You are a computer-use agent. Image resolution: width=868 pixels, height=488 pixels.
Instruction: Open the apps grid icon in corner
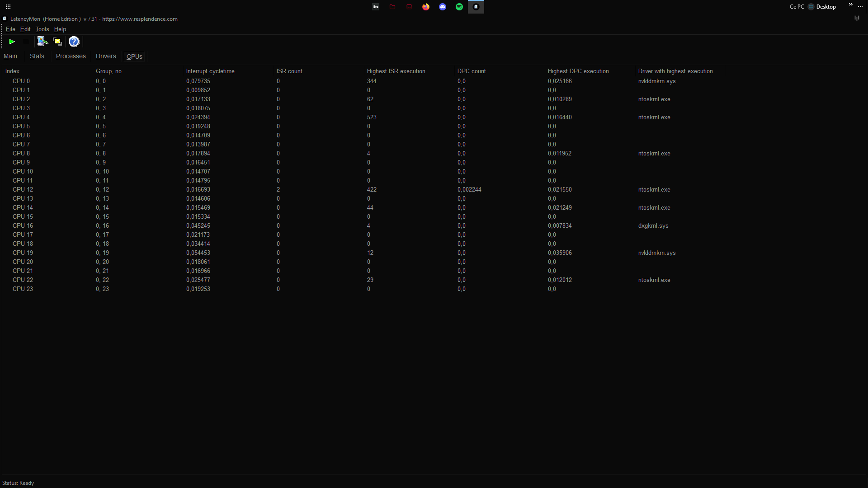[8, 7]
